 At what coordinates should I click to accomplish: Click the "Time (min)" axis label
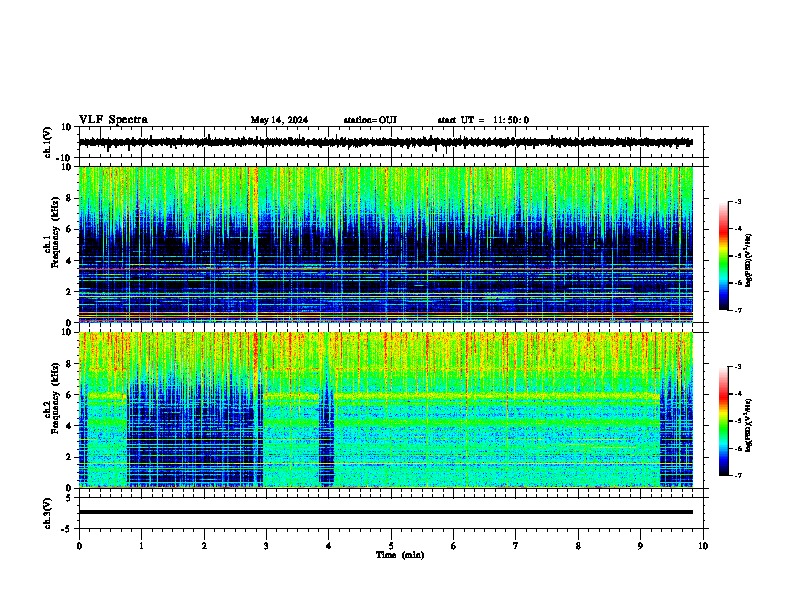pyautogui.click(x=400, y=555)
